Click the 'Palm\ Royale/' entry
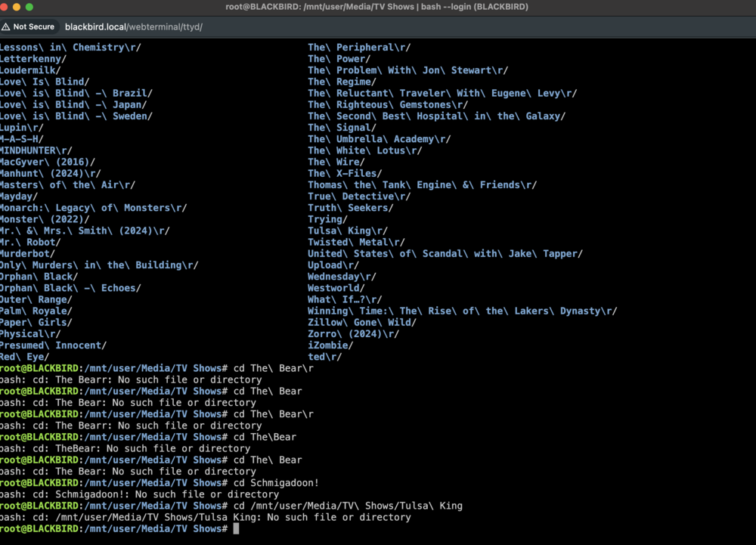The height and width of the screenshot is (545, 756). click(36, 311)
